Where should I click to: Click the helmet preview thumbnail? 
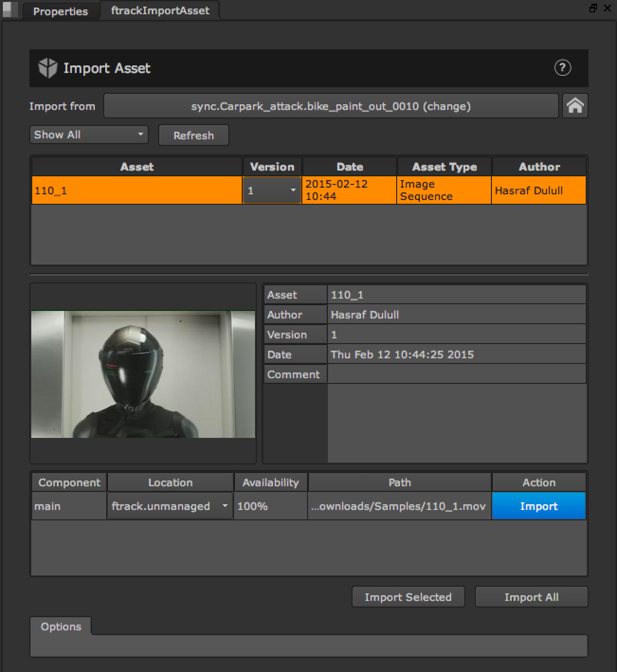coord(143,374)
